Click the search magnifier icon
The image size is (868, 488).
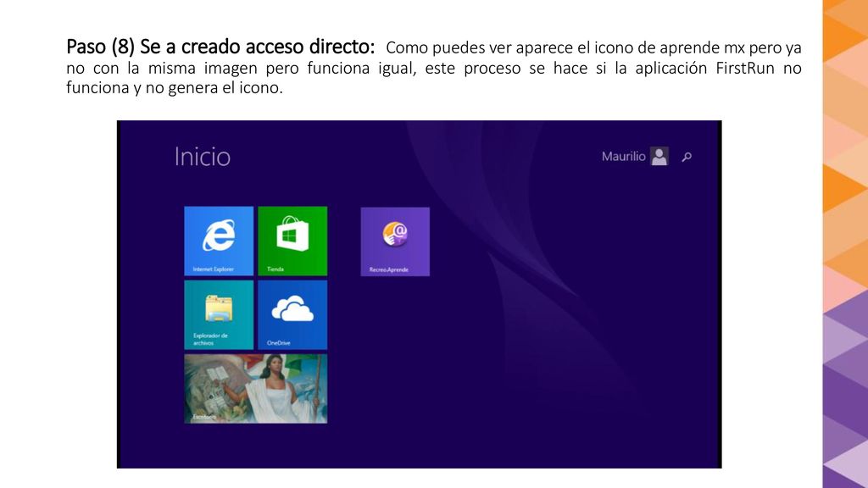[687, 157]
